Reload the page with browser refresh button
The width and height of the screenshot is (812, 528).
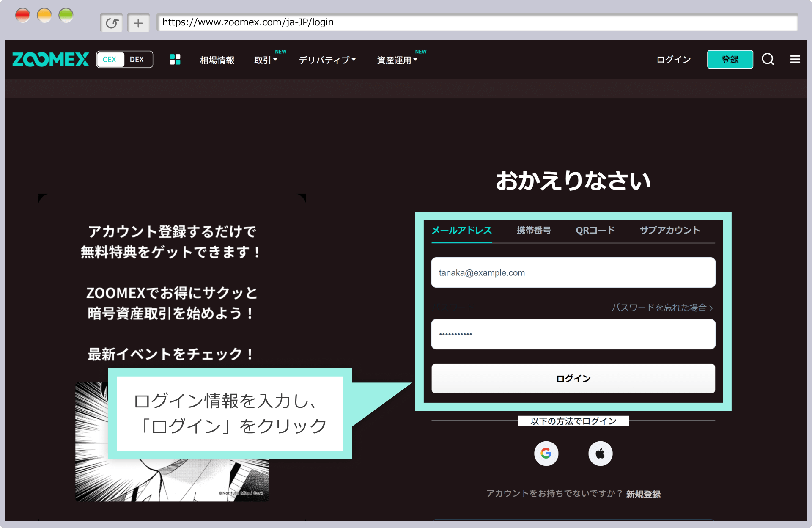(112, 23)
